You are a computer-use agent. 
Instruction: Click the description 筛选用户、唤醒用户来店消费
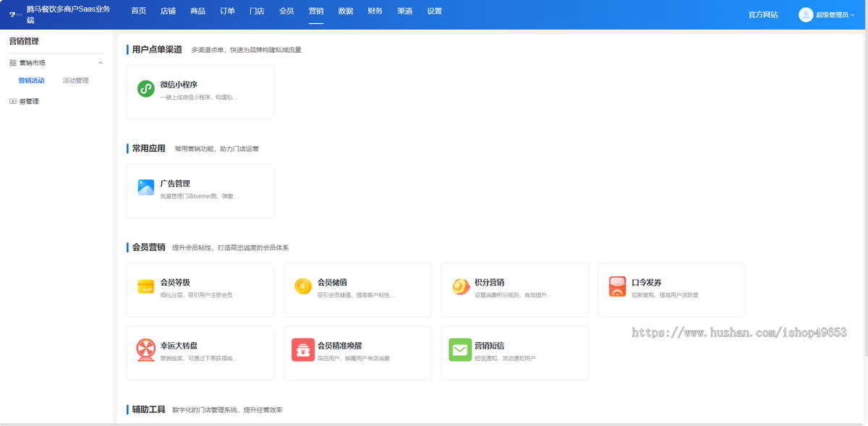(353, 358)
